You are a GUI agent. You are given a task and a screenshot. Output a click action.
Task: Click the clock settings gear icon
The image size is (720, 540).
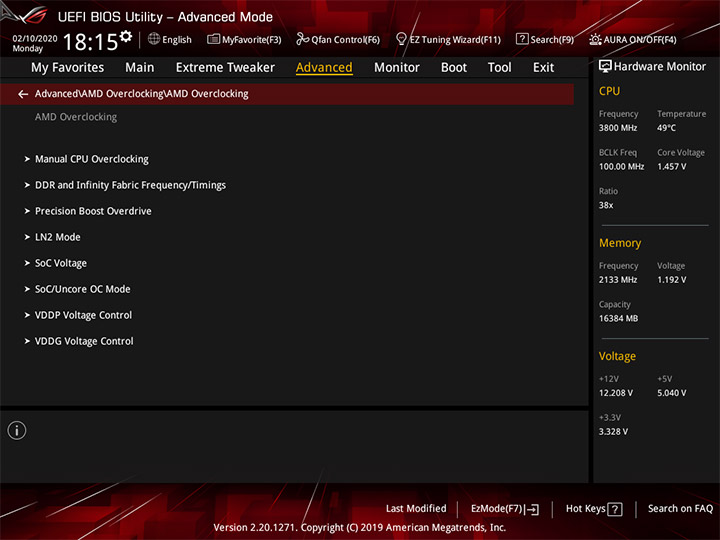tap(126, 36)
